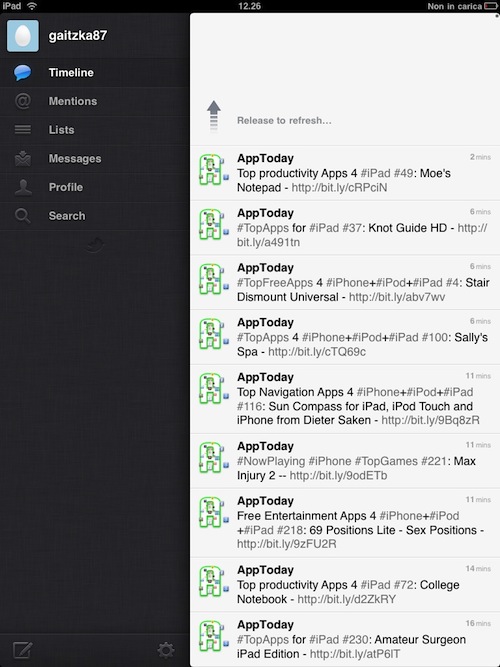Select the Search menu label

point(67,216)
